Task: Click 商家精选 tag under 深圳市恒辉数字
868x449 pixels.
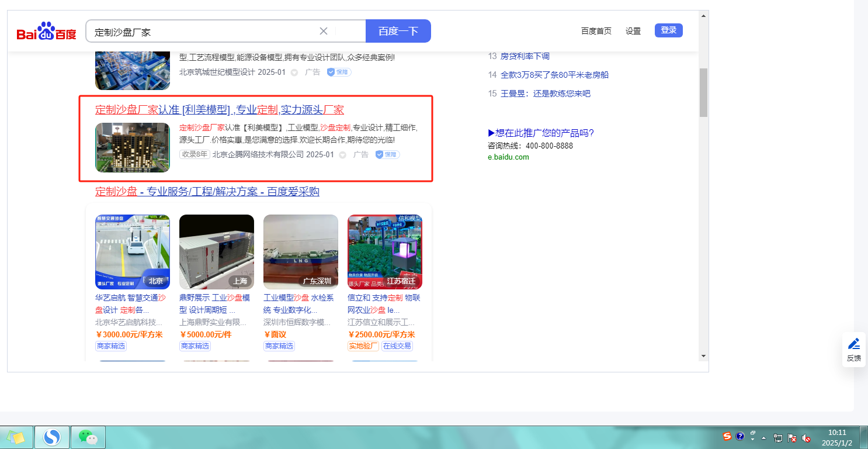Action: [279, 346]
